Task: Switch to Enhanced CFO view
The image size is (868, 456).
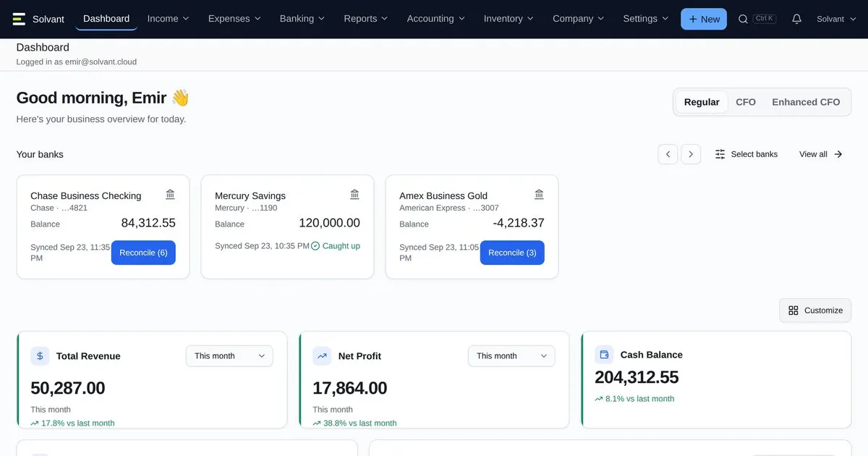Action: tap(806, 102)
